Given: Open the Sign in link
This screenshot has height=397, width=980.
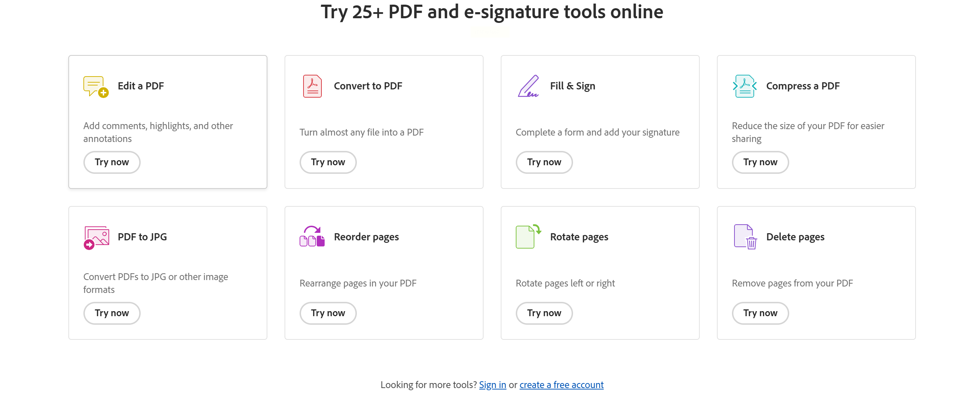Looking at the screenshot, I should pyautogui.click(x=492, y=385).
